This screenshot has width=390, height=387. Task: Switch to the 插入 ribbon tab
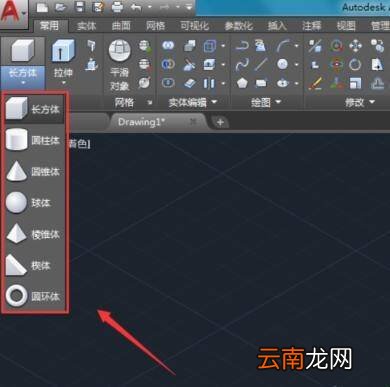pos(277,26)
